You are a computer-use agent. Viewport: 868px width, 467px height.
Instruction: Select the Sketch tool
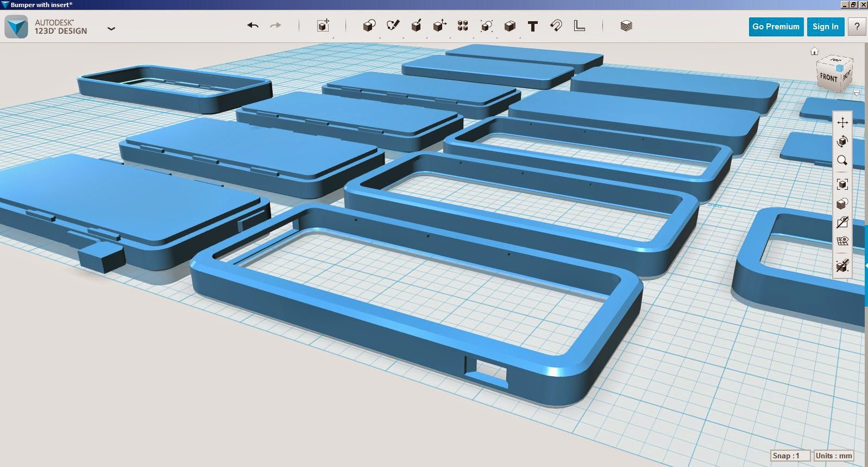click(x=393, y=26)
